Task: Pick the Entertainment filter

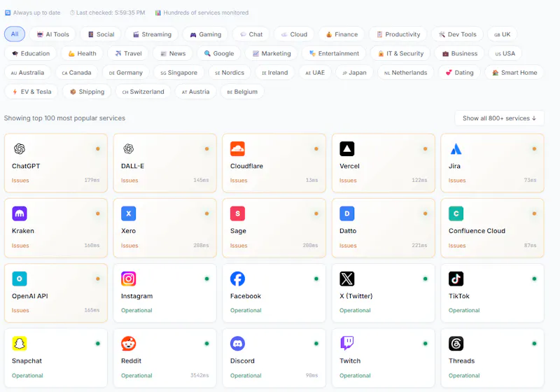Action: 334,54
